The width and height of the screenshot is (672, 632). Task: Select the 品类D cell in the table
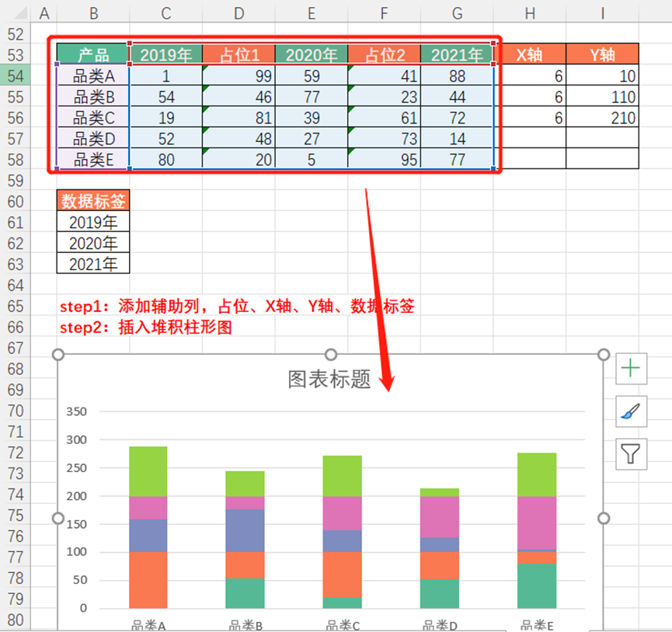click(93, 139)
